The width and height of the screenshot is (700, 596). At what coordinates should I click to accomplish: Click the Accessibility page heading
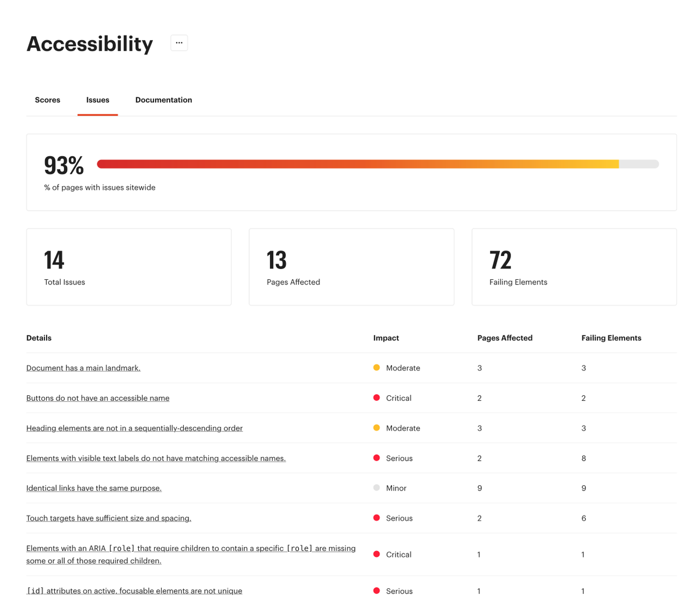90,44
